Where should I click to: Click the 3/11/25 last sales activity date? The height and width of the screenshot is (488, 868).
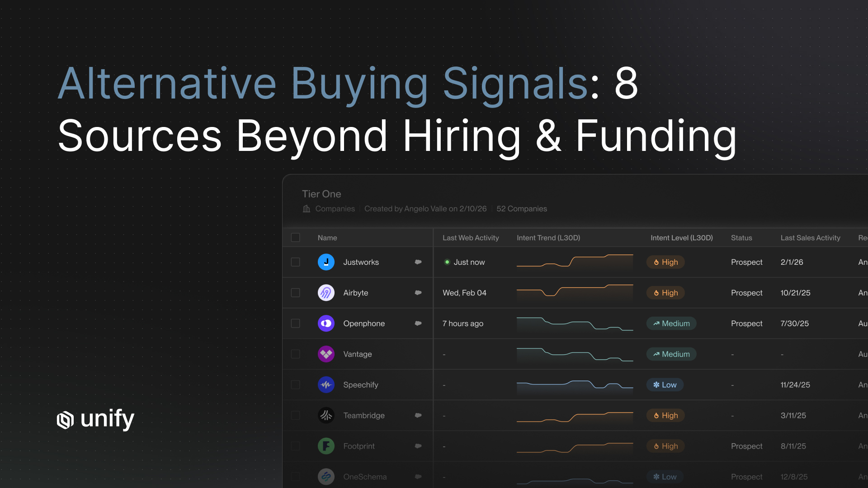click(x=793, y=415)
